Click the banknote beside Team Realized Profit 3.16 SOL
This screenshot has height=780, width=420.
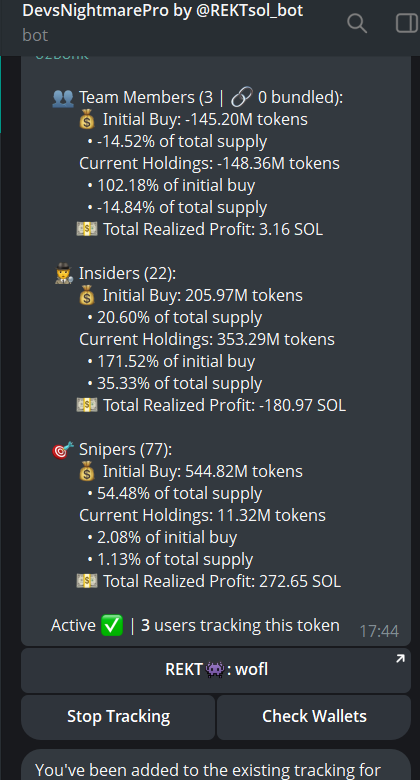click(x=87, y=229)
